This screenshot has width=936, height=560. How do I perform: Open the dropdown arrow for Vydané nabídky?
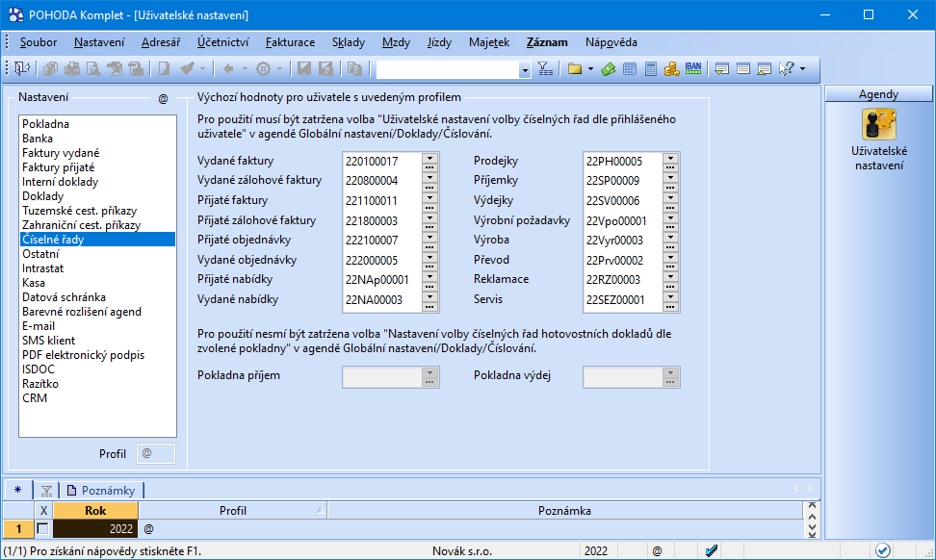click(429, 296)
